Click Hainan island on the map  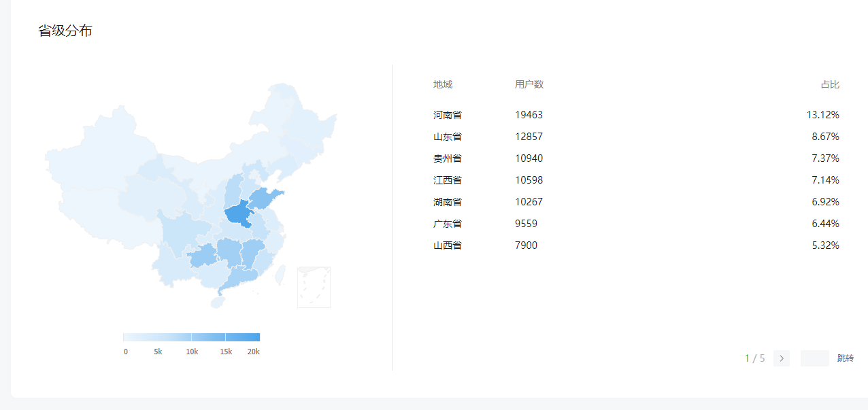218,301
